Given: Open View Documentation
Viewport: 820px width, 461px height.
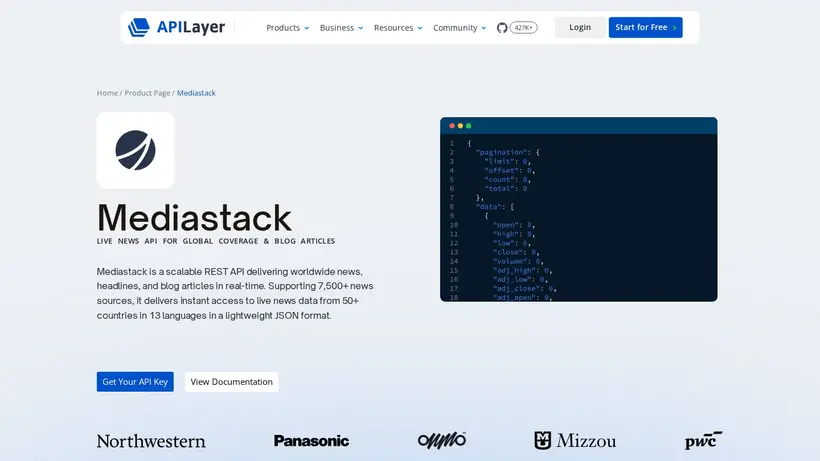Looking at the screenshot, I should pos(232,382).
